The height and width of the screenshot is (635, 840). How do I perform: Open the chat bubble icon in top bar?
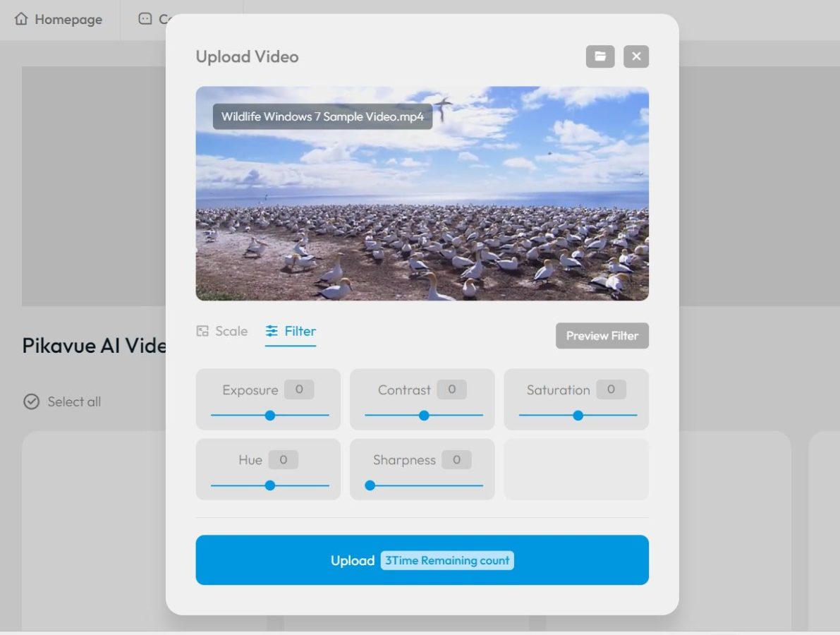(x=144, y=19)
